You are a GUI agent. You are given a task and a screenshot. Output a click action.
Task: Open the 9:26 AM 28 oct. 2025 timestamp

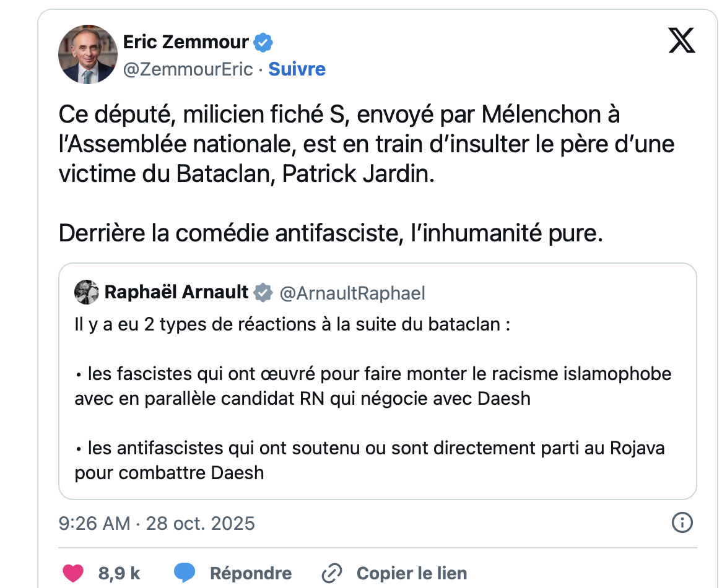click(157, 523)
